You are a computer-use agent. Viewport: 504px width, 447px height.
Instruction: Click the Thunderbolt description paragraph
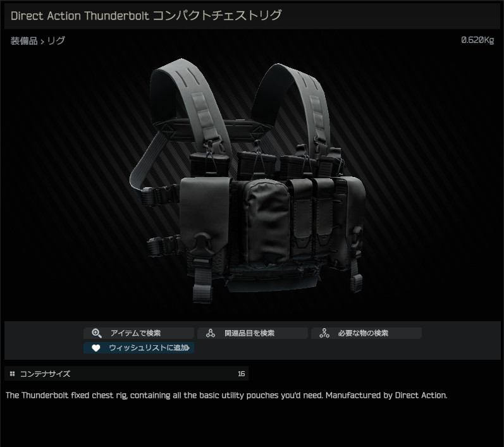pos(226,395)
